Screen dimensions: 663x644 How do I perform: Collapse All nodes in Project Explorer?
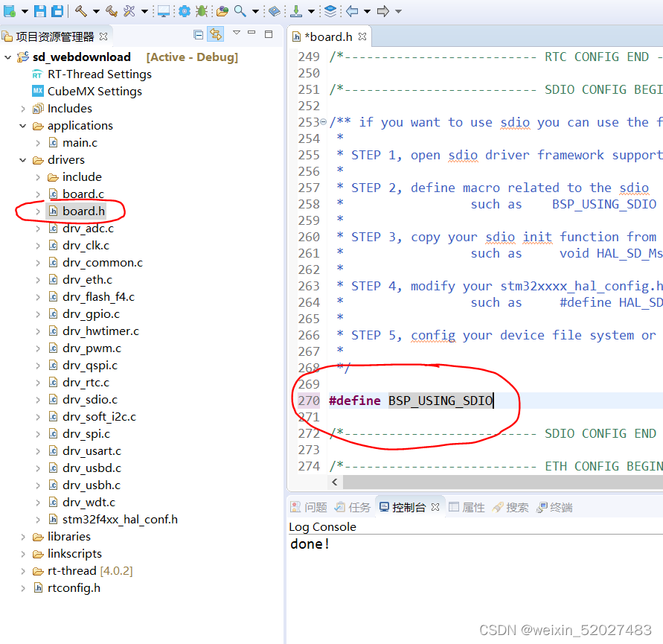(199, 35)
